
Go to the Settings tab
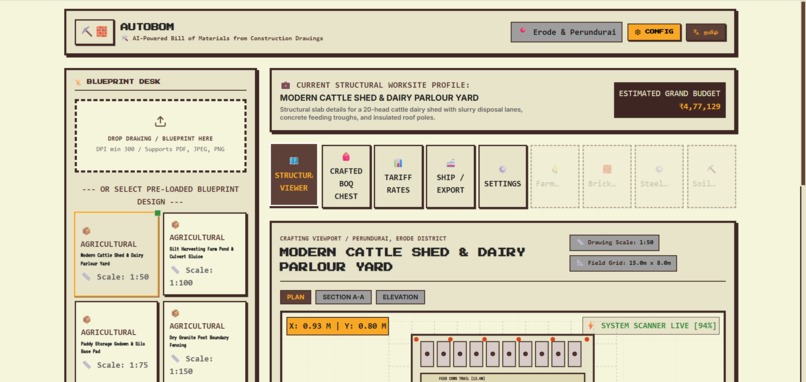[503, 176]
